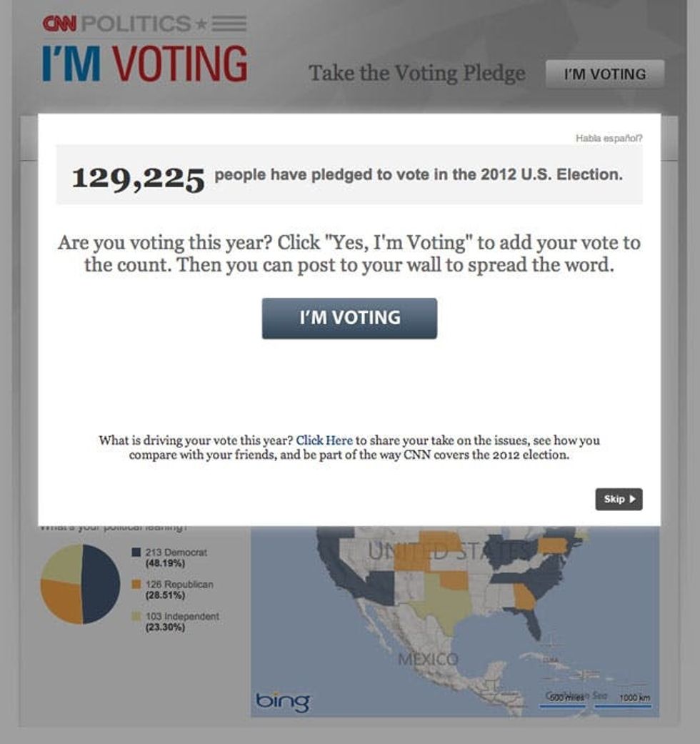Click the tan Independent legend swatch

click(x=136, y=616)
